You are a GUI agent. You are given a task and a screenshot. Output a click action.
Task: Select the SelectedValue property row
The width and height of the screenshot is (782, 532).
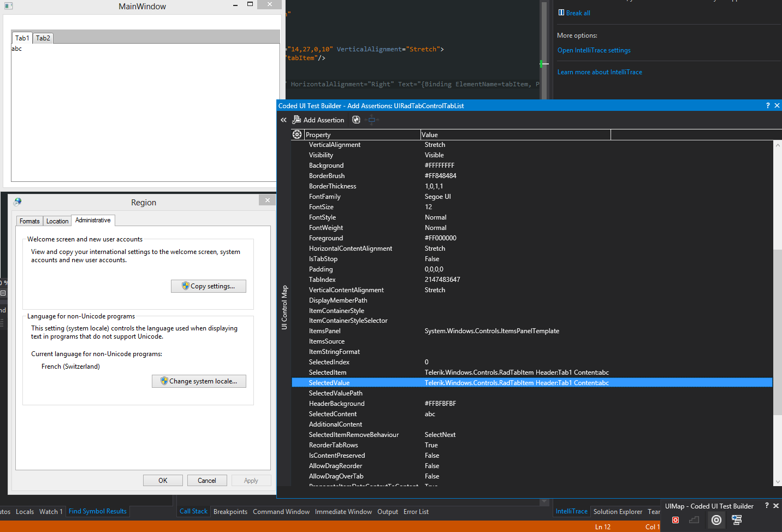[x=532, y=383]
